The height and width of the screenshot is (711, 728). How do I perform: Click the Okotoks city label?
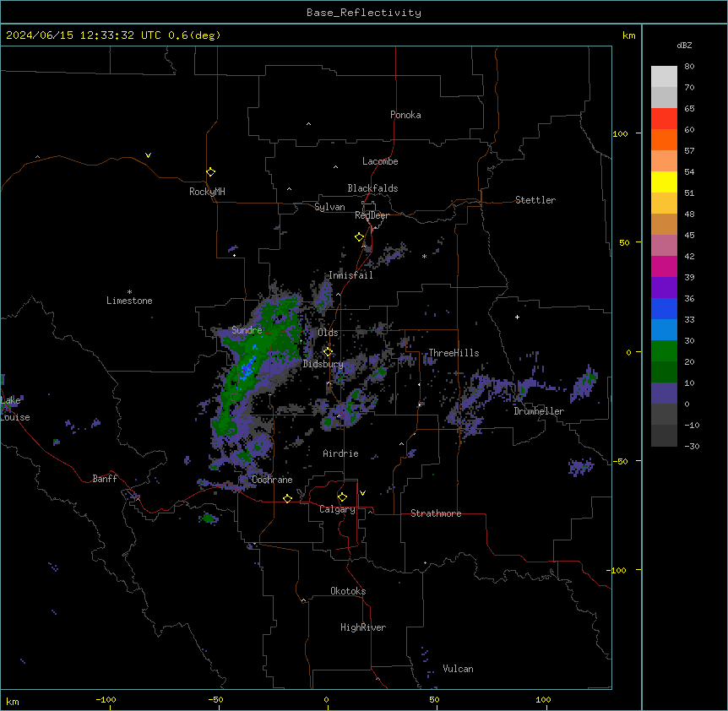(x=348, y=591)
